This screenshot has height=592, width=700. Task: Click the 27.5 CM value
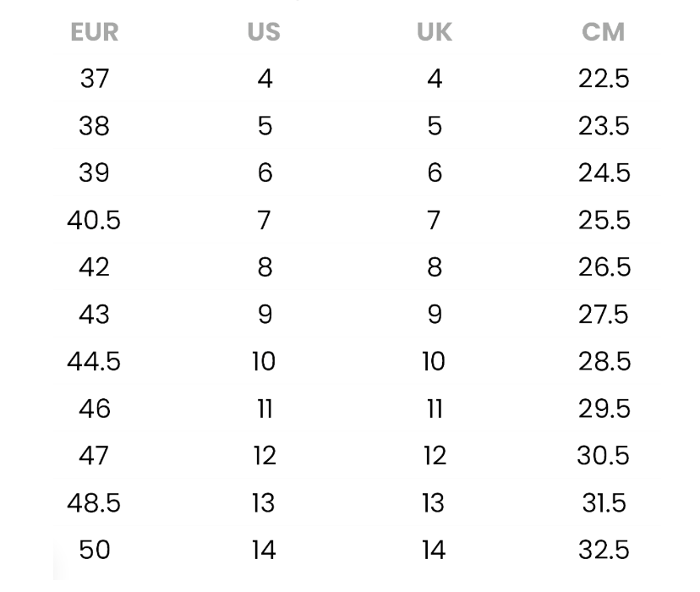[x=603, y=315]
